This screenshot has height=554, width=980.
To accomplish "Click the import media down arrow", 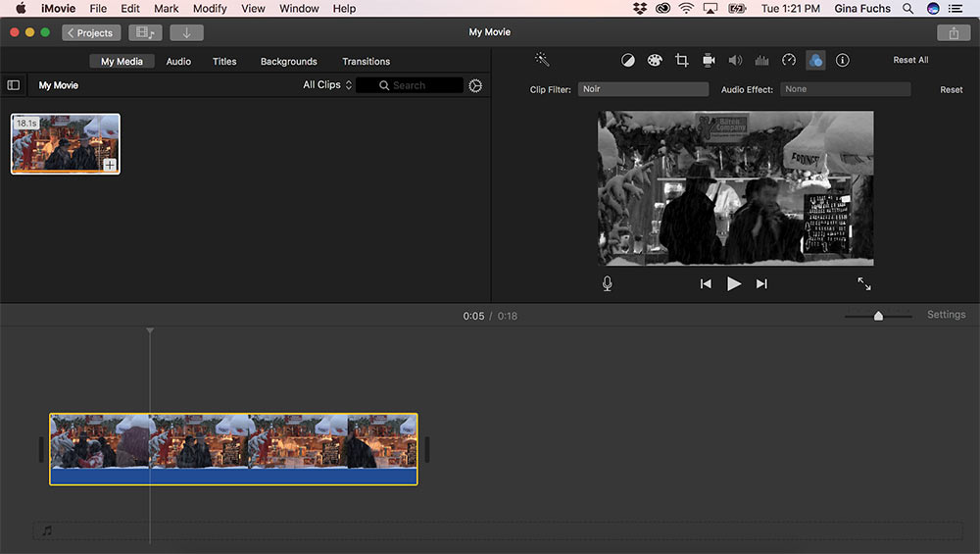I will click(x=186, y=32).
